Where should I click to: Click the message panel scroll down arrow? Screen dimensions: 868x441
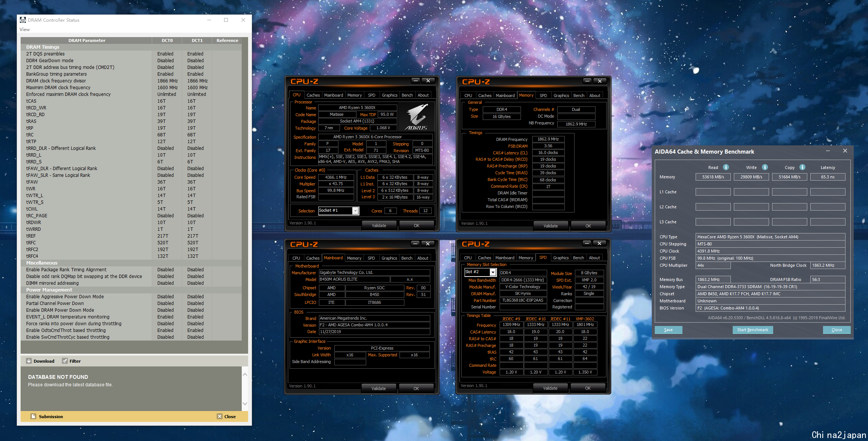pos(245,404)
